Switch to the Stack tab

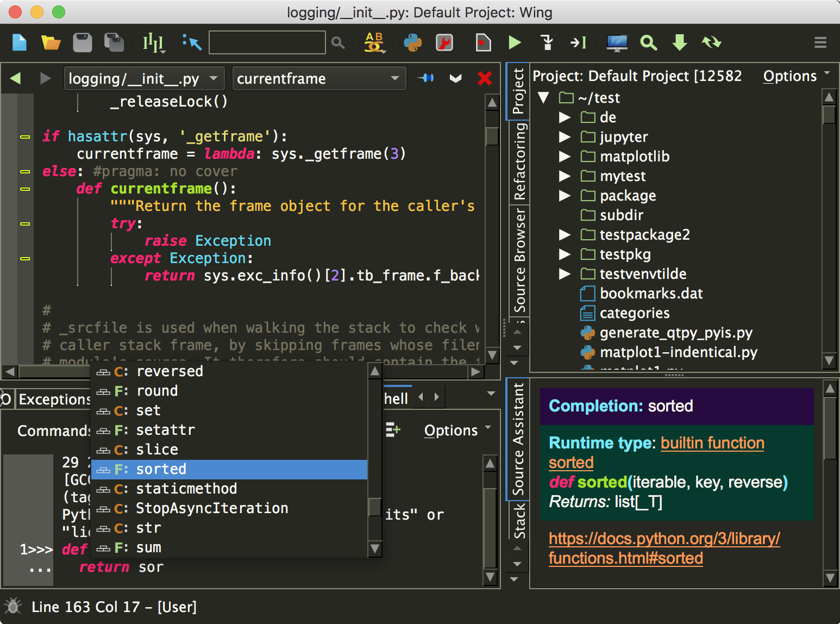[x=519, y=520]
